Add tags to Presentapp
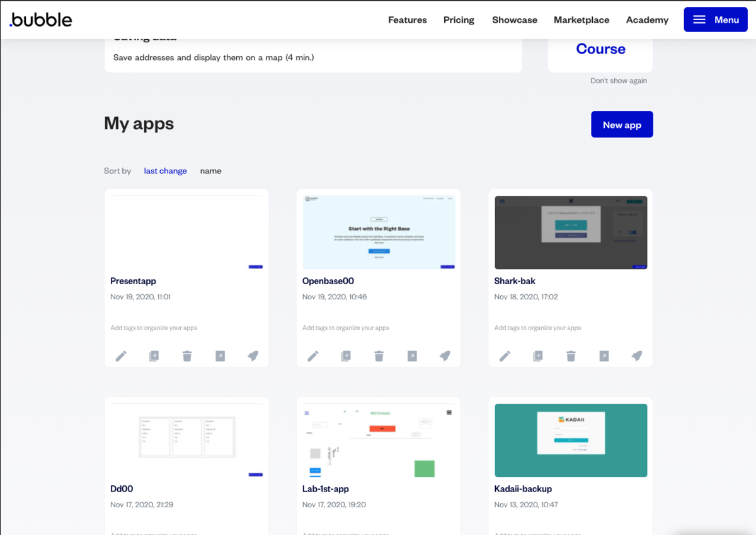Image resolution: width=756 pixels, height=535 pixels. pos(154,328)
